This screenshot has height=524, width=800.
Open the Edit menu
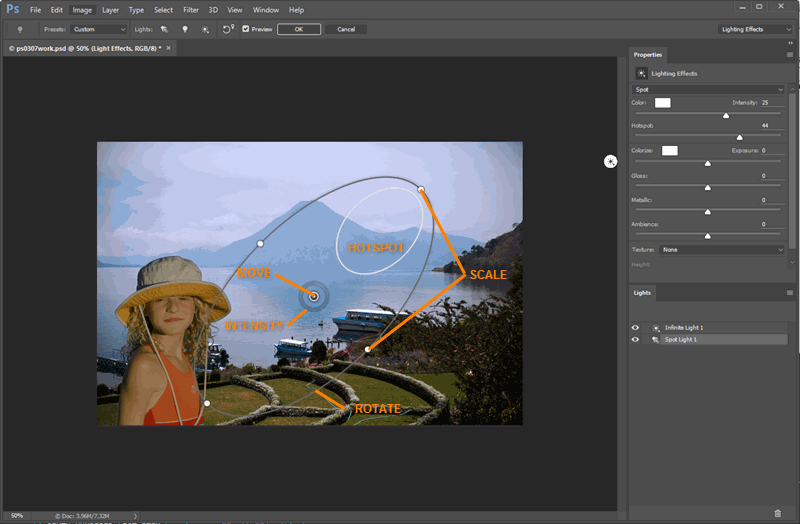point(57,10)
